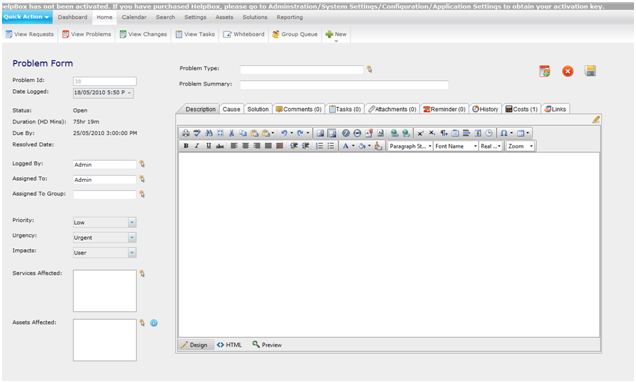Toggle full screen editor mode
636x383 pixels.
point(220,133)
